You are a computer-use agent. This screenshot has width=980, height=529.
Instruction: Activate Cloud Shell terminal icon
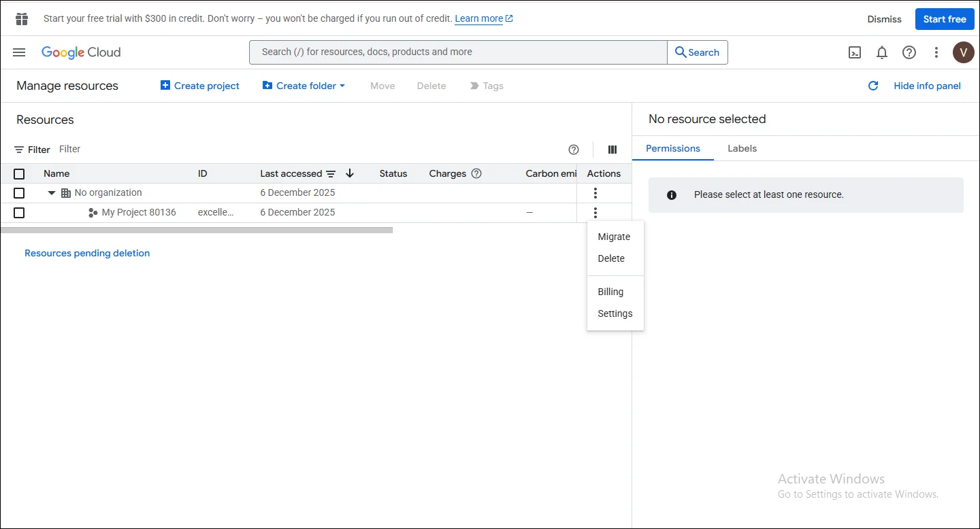click(855, 52)
